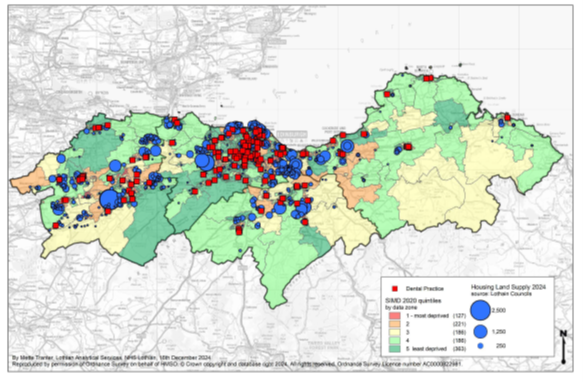This screenshot has height=382, width=583.
Task: Click the quintile 1 most deprived red swatch
Action: pos(394,316)
